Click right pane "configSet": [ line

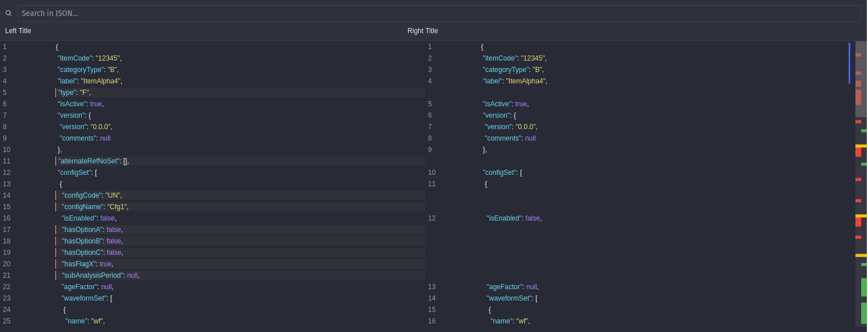(502, 173)
